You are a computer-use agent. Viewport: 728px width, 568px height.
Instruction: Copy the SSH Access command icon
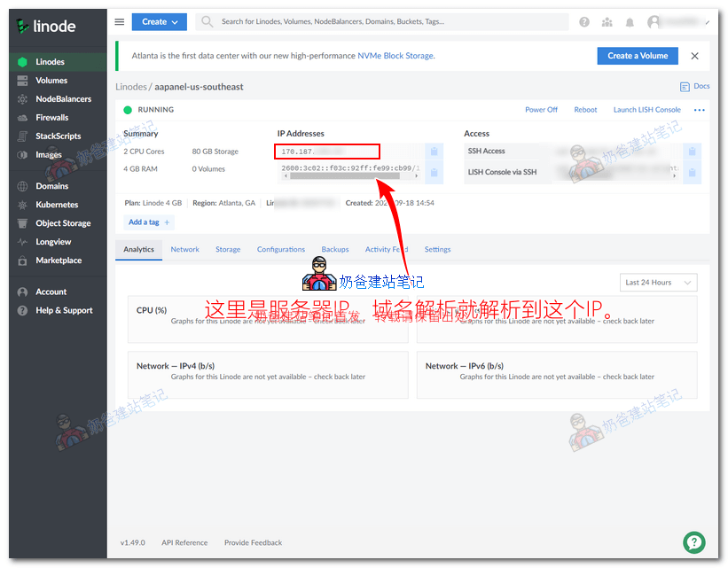[x=693, y=152]
